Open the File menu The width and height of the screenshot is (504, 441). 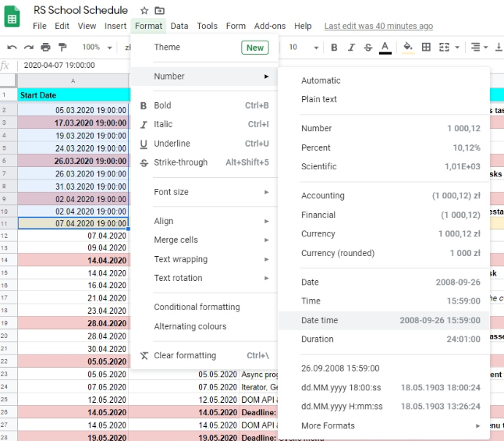coord(40,26)
